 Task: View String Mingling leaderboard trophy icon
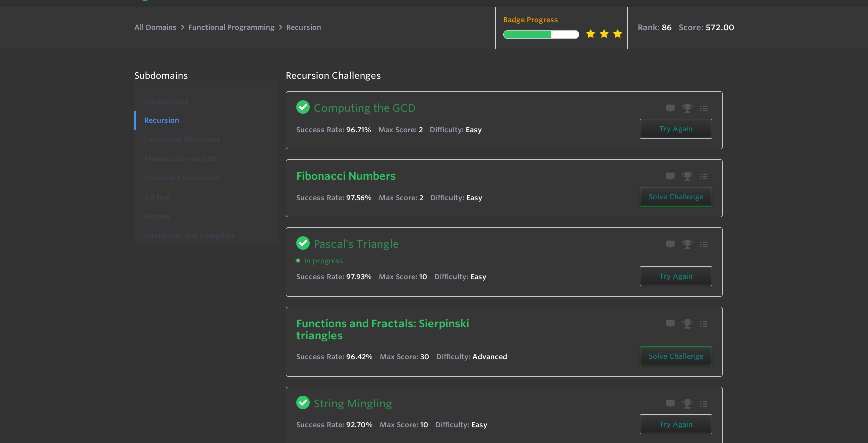coord(687,404)
